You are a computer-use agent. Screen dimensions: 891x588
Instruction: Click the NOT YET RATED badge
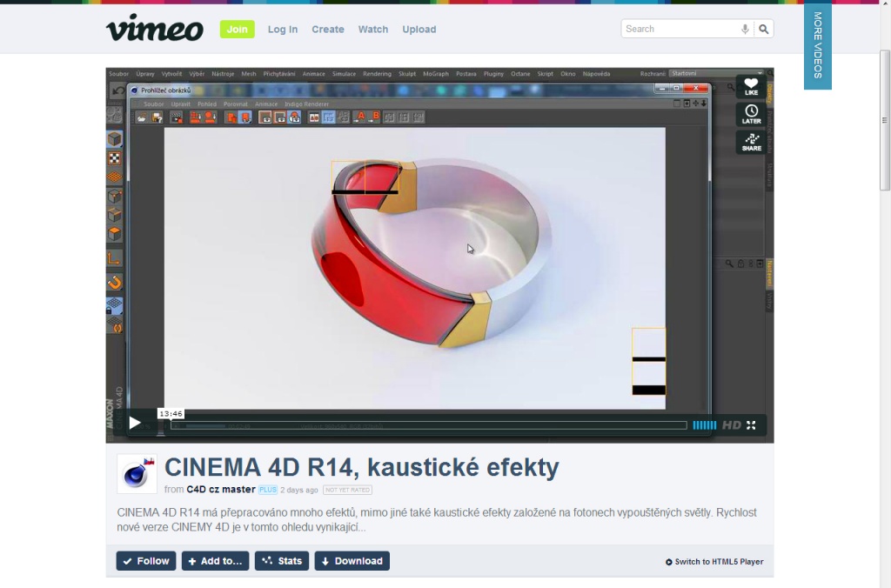click(348, 490)
